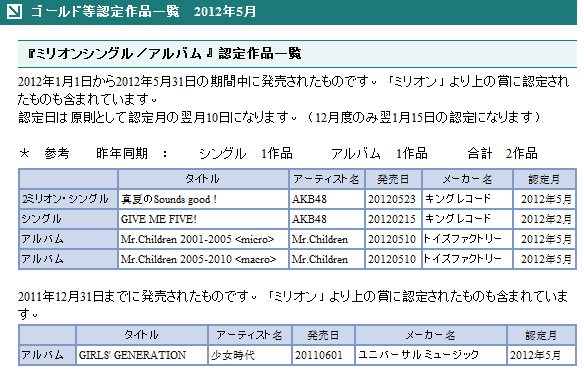This screenshot has height=379, width=584.
Task: Click the 少女時代 artist name link
Action: [233, 355]
